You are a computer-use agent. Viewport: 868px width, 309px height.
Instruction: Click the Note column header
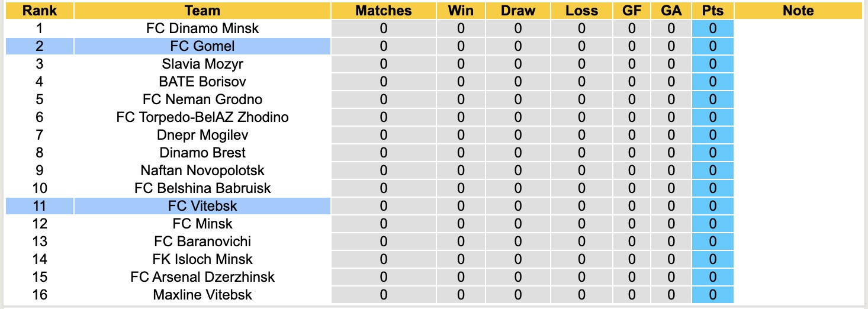pyautogui.click(x=798, y=11)
